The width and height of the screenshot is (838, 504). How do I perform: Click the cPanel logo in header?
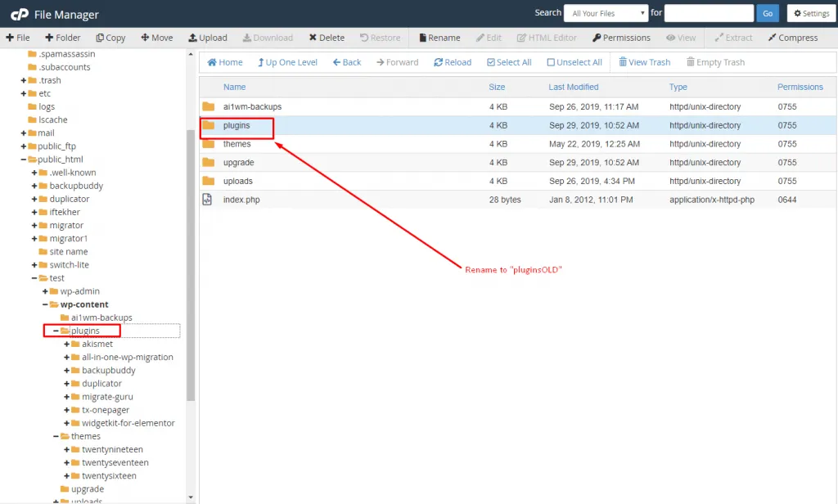click(x=20, y=15)
